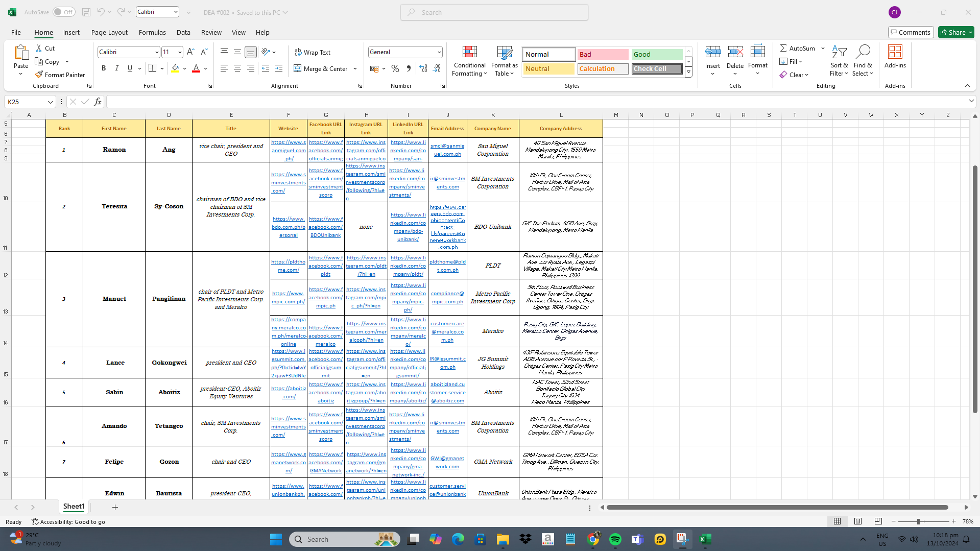980x551 pixels.
Task: Open File Explorer from the taskbar
Action: pos(503,539)
